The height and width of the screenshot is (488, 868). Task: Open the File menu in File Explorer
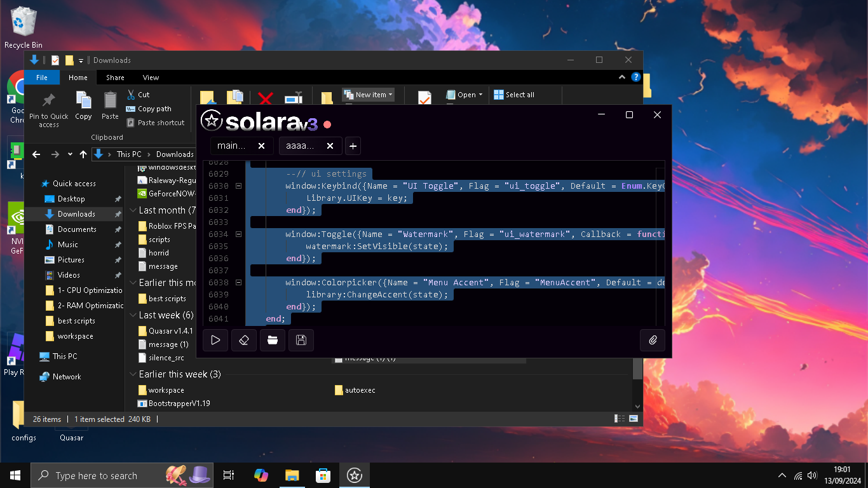coord(42,78)
